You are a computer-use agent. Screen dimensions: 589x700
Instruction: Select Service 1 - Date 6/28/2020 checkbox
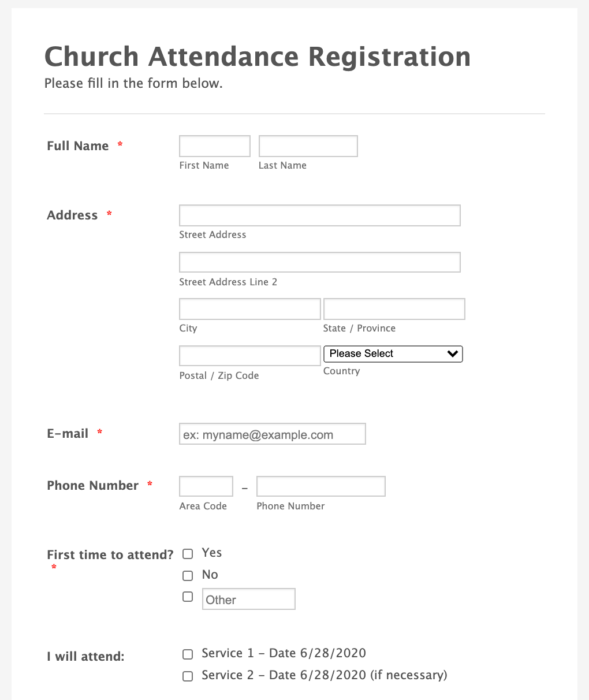point(188,654)
